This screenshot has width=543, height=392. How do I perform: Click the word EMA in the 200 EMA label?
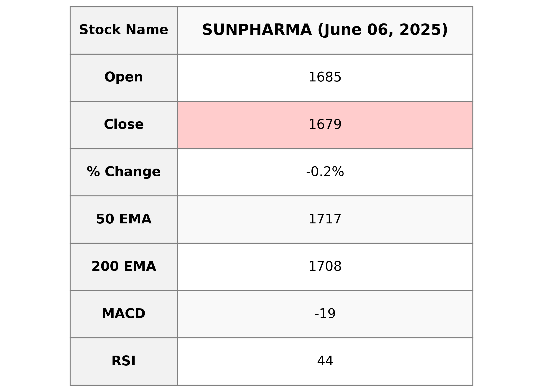pyautogui.click(x=140, y=267)
